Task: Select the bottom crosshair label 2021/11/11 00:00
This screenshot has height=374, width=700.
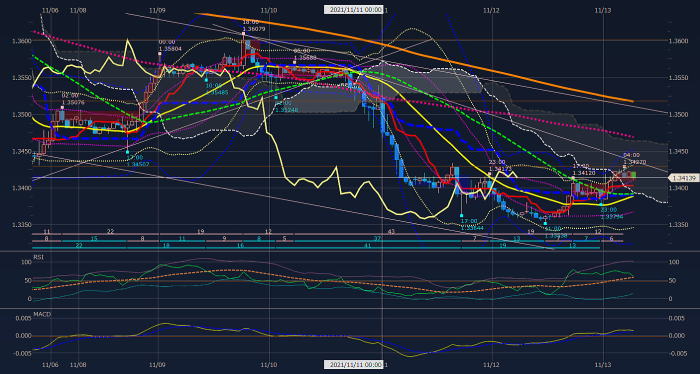Action: 354,365
